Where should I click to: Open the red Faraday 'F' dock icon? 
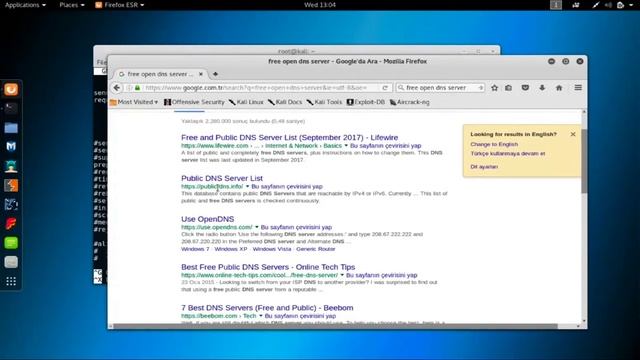[x=11, y=224]
